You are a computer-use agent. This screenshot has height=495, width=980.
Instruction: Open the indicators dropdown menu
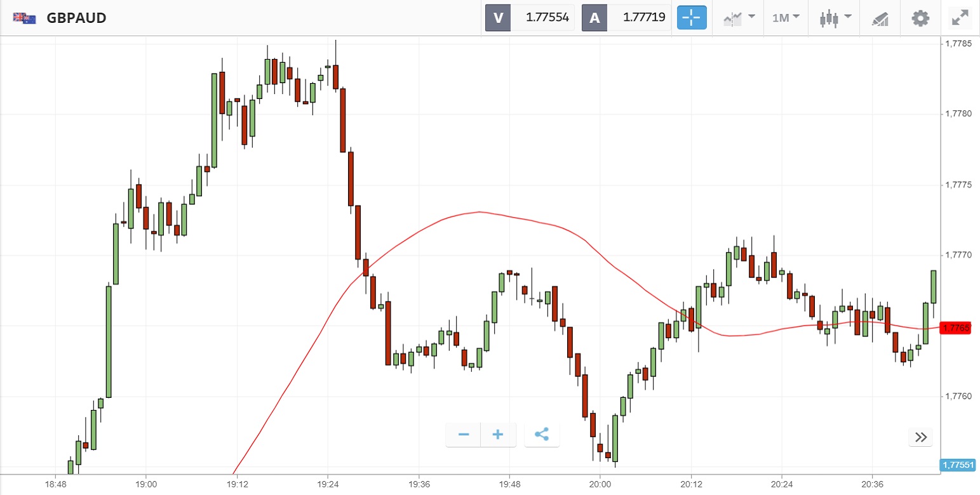[739, 18]
